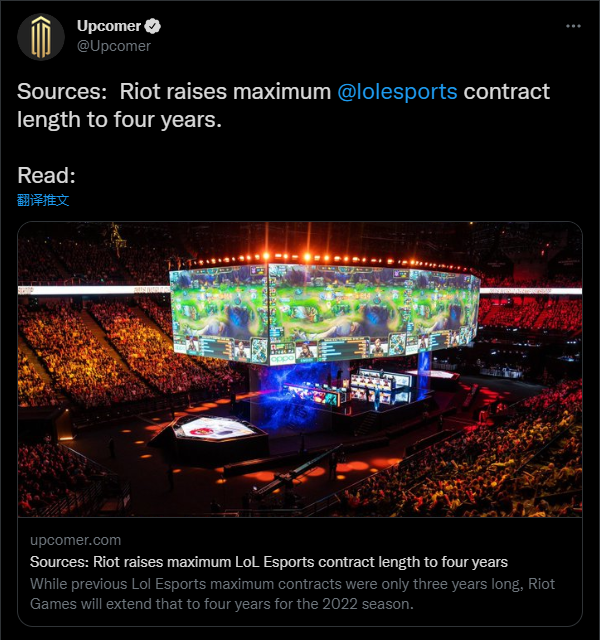
Task: Click the OPPO logo on the arena screen
Action: (x=282, y=359)
